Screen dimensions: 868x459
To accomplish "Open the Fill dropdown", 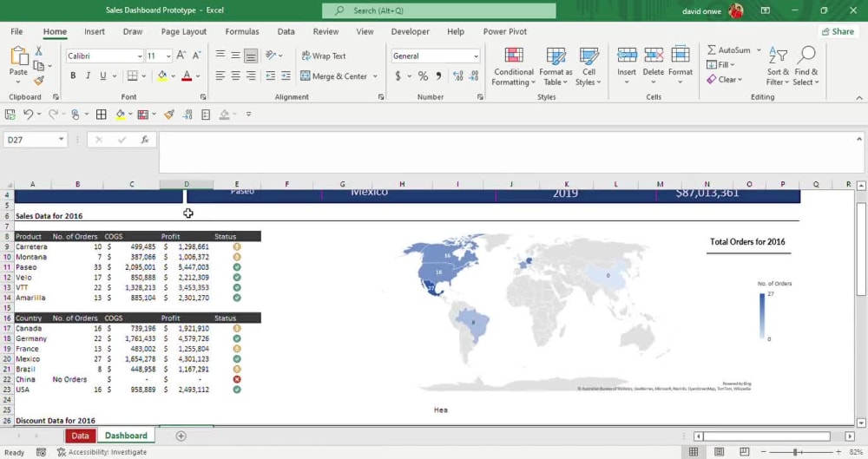I will (x=720, y=65).
